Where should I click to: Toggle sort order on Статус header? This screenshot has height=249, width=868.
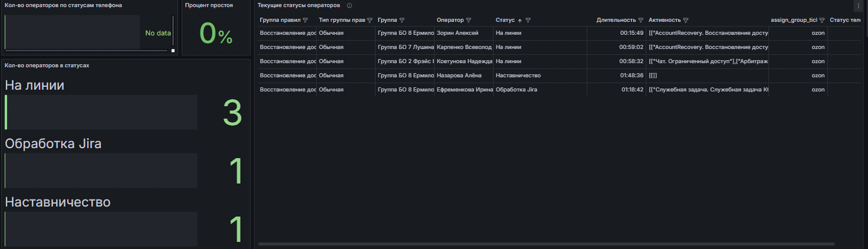(505, 20)
